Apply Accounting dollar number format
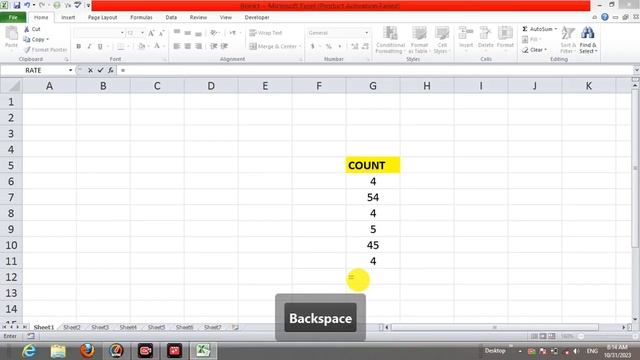 pos(313,46)
